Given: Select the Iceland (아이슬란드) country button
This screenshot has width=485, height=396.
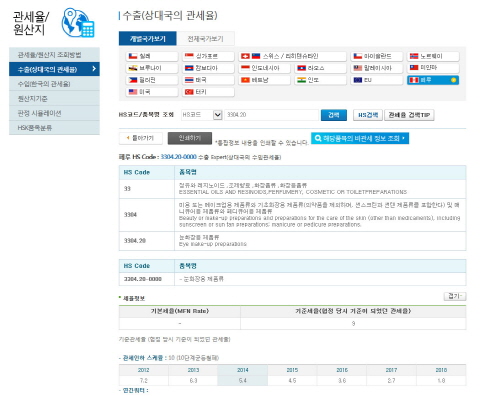Looking at the screenshot, I should coord(377,56).
